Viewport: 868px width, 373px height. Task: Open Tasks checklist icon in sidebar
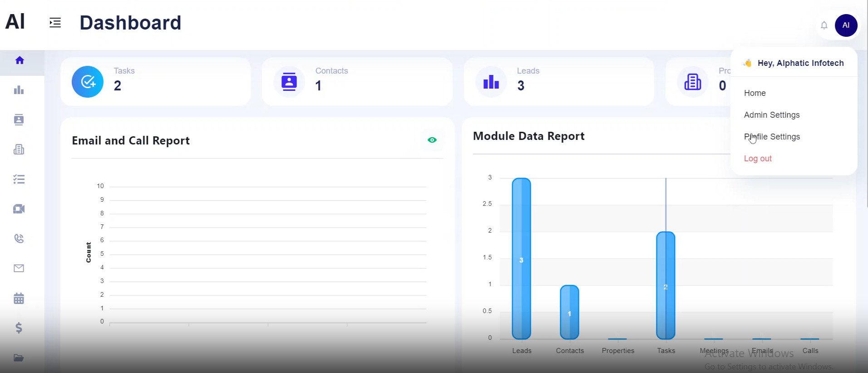point(19,179)
